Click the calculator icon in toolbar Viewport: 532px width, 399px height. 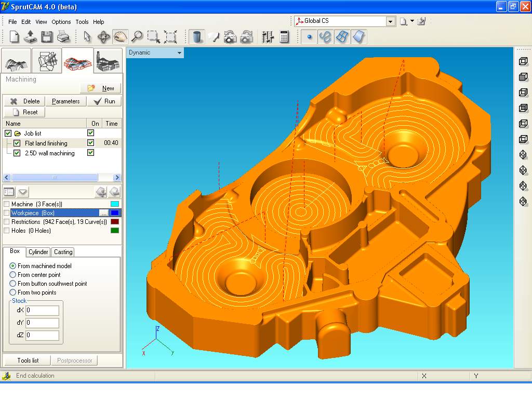click(284, 36)
